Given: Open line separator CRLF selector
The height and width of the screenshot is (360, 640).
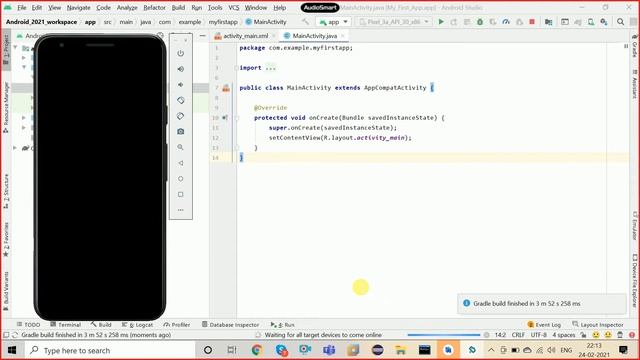Looking at the screenshot, I should 518,335.
